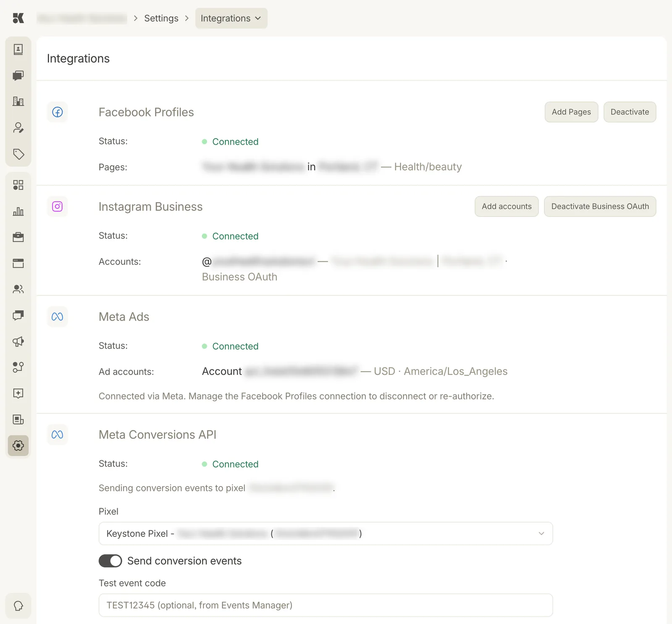
Task: Open the sparkle message sidebar icon
Action: click(18, 393)
